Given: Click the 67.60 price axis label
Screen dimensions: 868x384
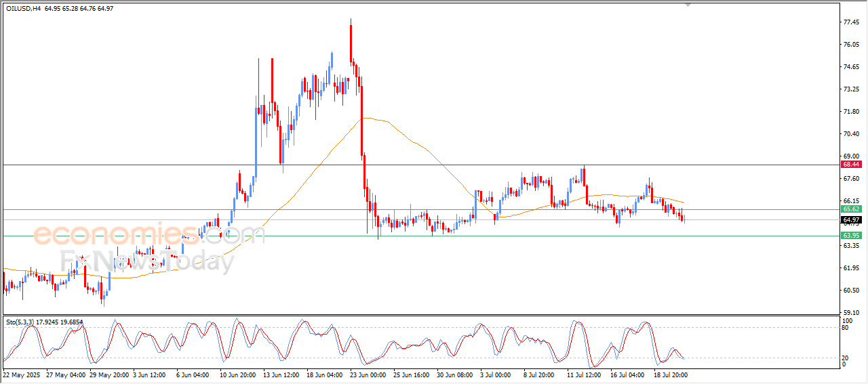Looking at the screenshot, I should click(851, 179).
